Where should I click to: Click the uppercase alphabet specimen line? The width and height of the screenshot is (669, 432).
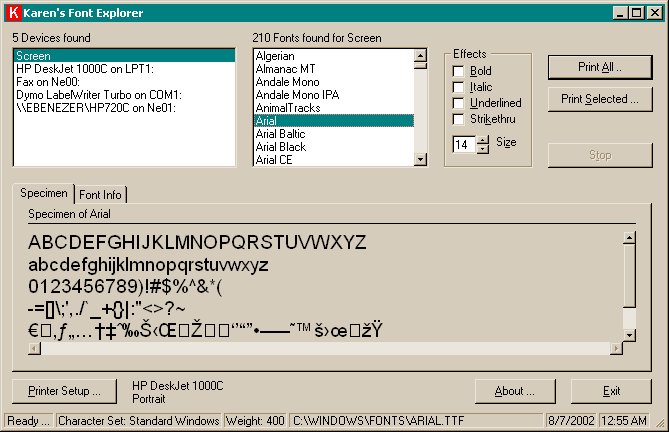point(197,242)
